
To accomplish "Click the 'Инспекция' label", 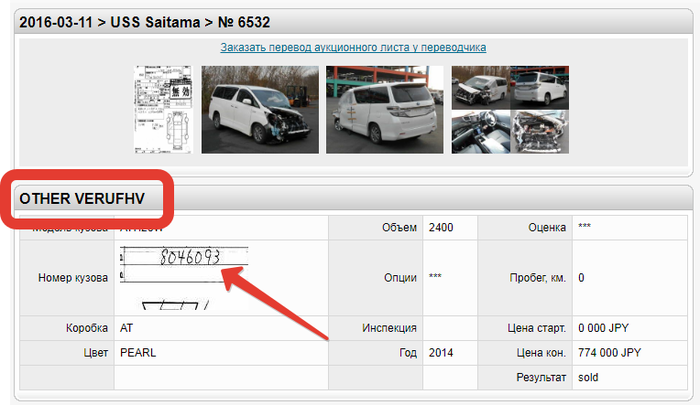I will point(389,328).
